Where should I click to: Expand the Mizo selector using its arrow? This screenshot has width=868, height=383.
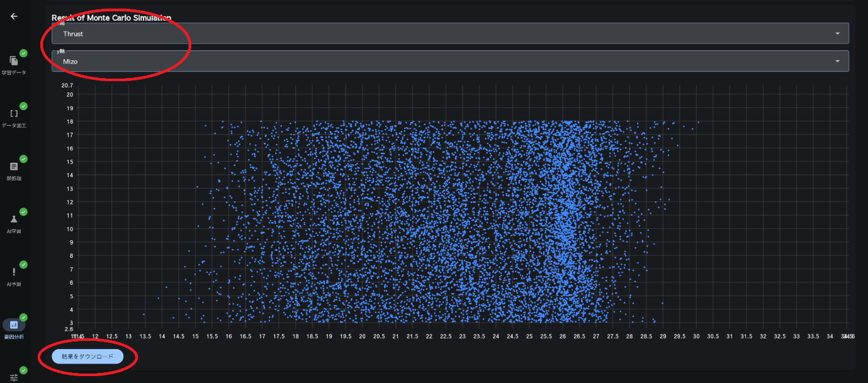[837, 61]
